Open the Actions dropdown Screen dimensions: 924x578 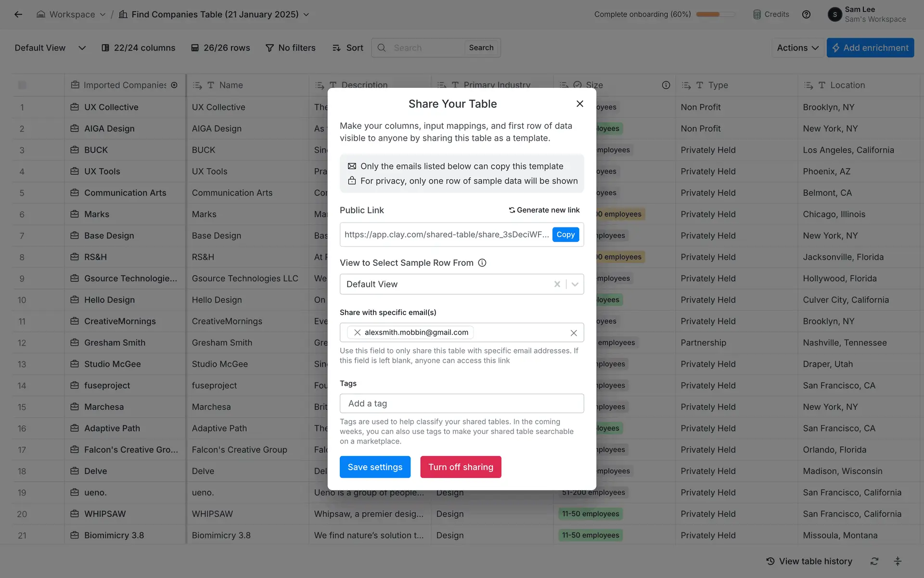[x=797, y=48]
